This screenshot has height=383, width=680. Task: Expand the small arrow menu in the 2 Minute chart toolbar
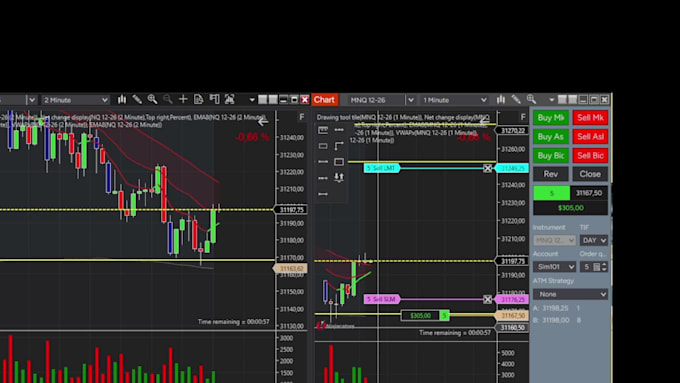coord(252,100)
